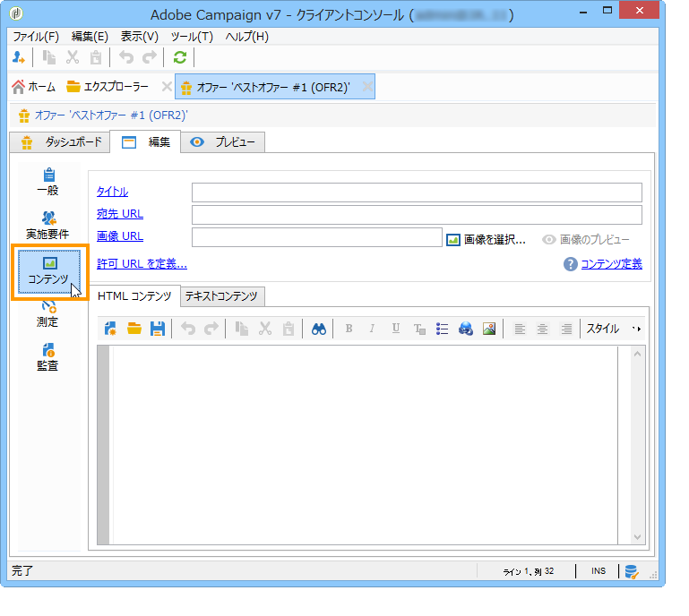Select the HTML コンテンツ tab

click(134, 296)
